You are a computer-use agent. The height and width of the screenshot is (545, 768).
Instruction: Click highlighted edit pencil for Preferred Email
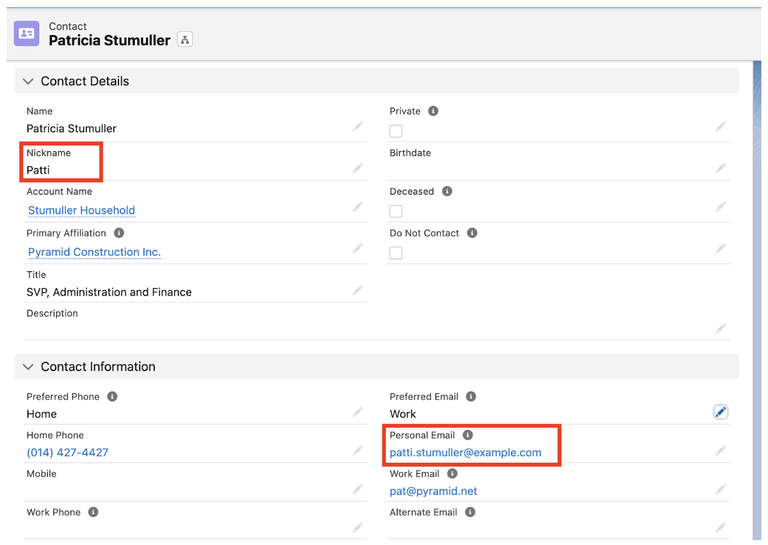pyautogui.click(x=720, y=412)
